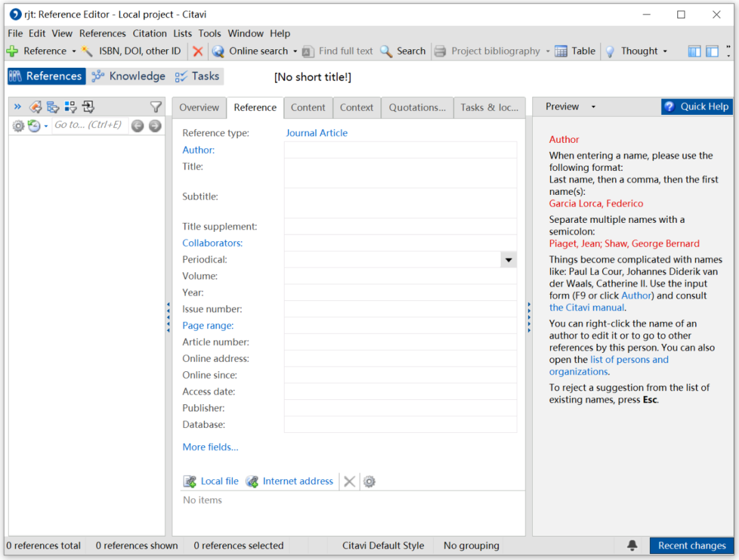This screenshot has height=560, width=739.
Task: Open the File menu
Action: 15,34
